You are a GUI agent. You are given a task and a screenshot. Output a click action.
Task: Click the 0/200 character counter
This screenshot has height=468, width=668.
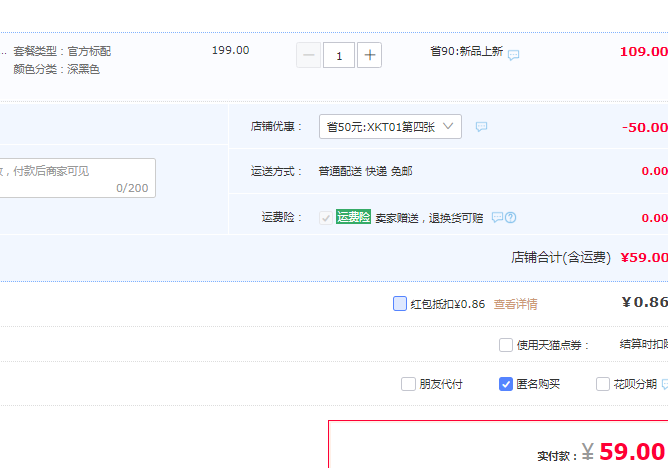(x=132, y=188)
